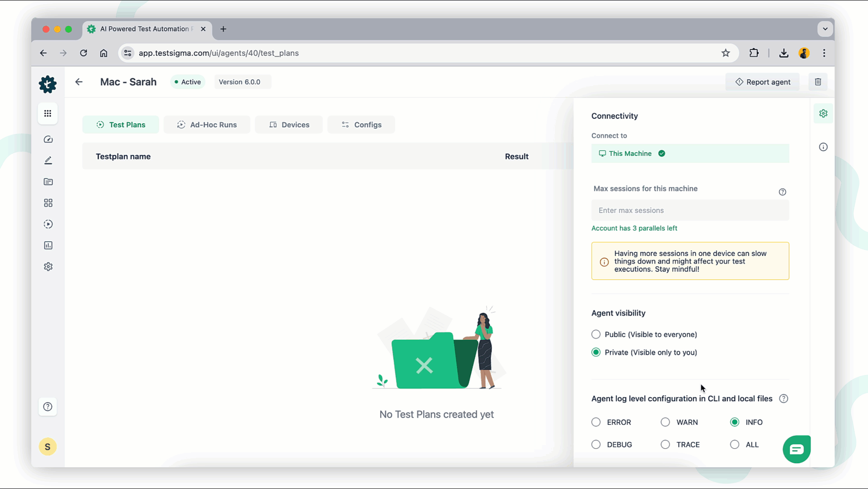This screenshot has width=868, height=489.
Task: View site information icon in address bar
Action: tap(128, 53)
